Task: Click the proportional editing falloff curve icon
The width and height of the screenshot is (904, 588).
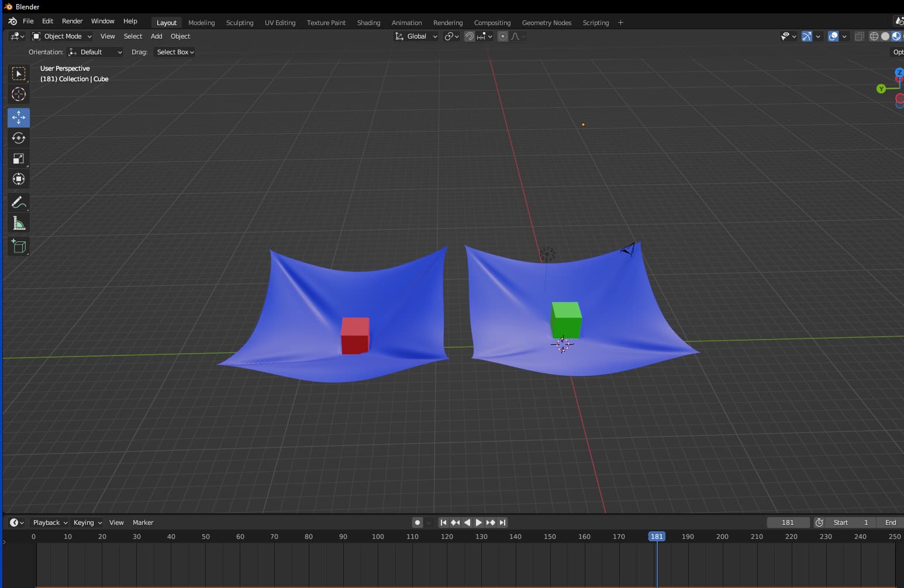Action: tap(515, 36)
